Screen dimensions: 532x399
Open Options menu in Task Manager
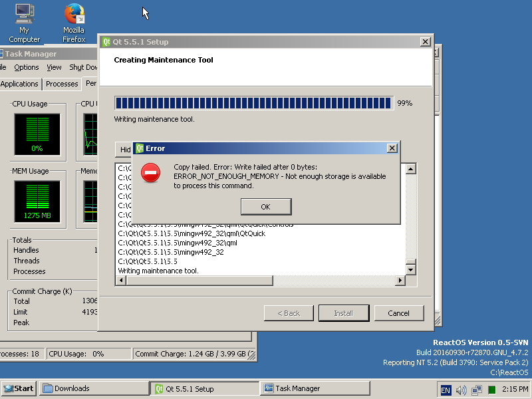coord(27,67)
